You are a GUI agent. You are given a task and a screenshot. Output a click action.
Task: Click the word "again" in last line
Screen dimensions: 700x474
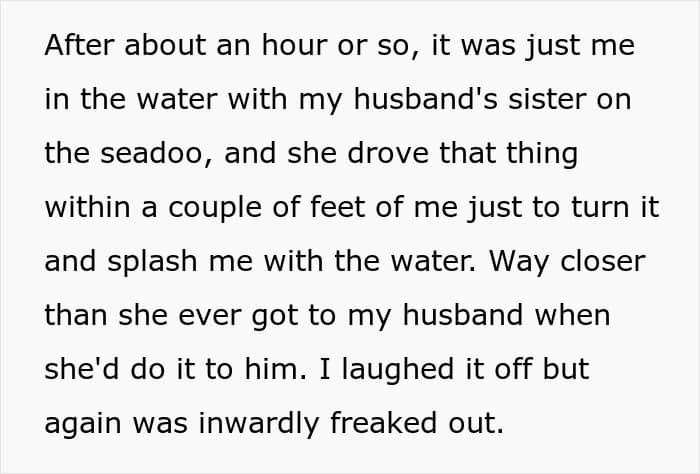[79, 424]
